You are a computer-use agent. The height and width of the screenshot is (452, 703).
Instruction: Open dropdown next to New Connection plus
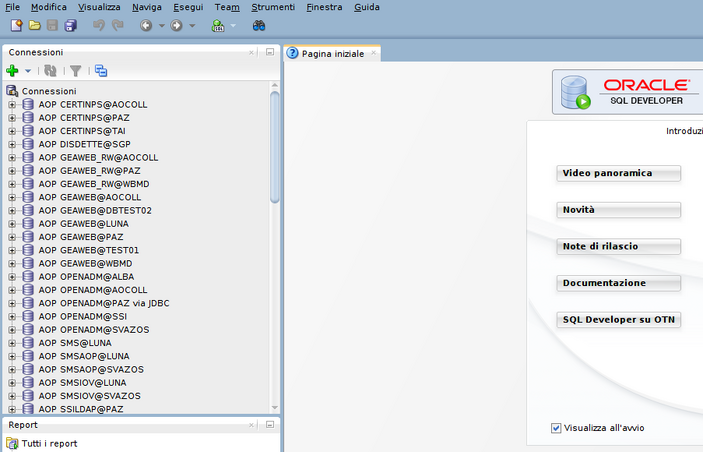28,71
